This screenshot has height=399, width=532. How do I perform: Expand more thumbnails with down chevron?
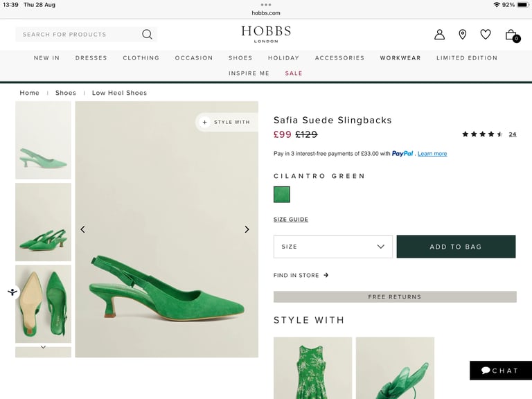pos(43,347)
